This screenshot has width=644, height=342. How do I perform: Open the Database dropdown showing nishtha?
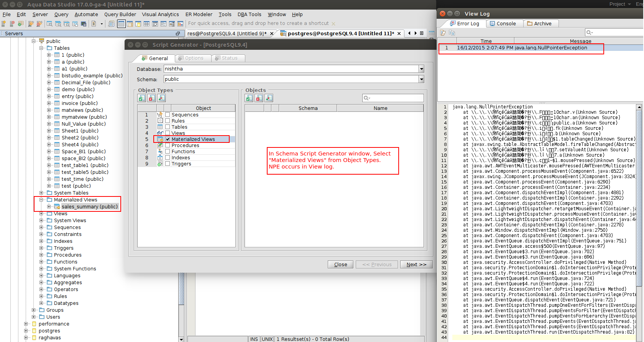click(x=421, y=69)
